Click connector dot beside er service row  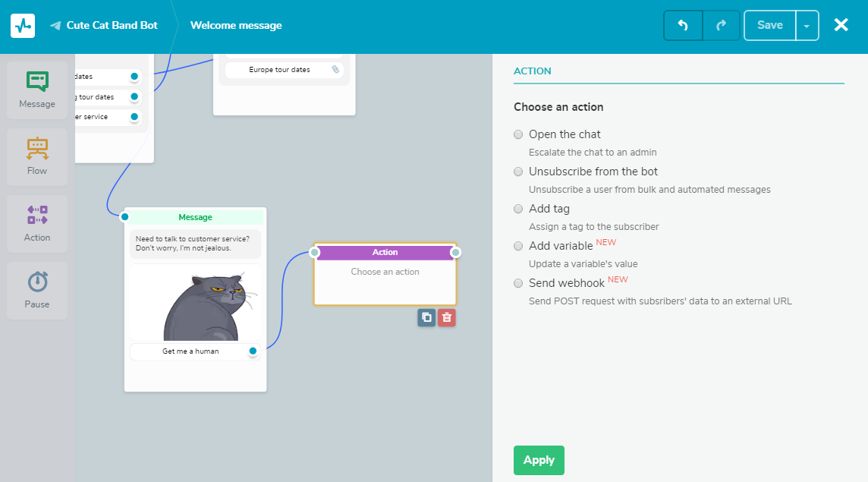pos(134,116)
